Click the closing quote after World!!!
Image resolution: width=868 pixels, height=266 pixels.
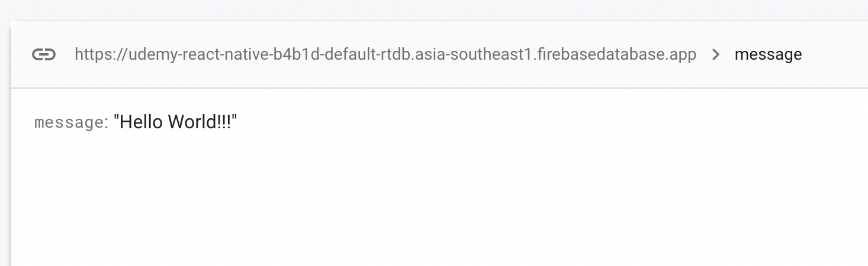[234, 118]
